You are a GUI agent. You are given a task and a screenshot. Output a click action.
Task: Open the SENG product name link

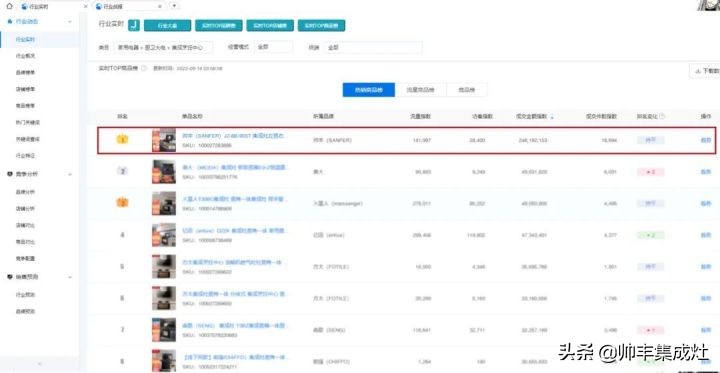click(236, 326)
